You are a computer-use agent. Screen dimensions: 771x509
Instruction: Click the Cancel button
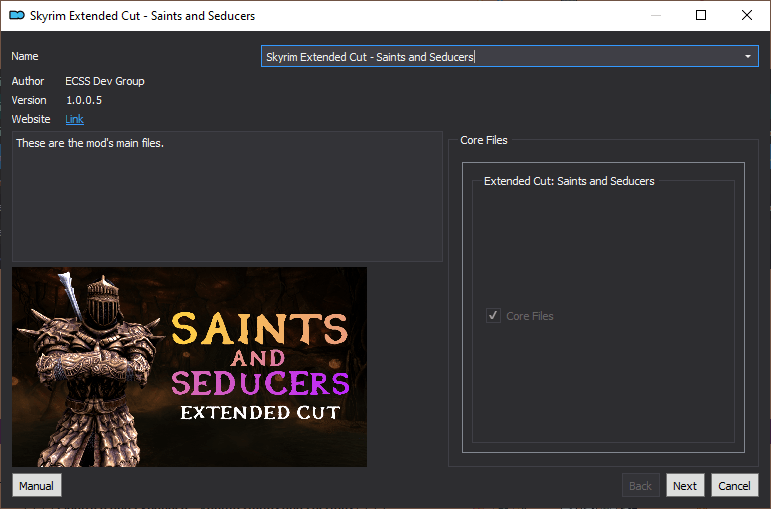(x=735, y=486)
